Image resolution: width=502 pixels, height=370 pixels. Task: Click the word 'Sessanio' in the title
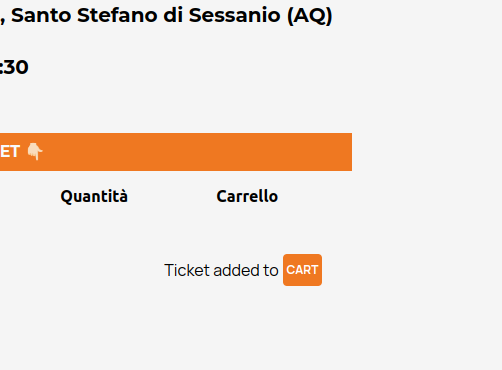pyautogui.click(x=235, y=15)
